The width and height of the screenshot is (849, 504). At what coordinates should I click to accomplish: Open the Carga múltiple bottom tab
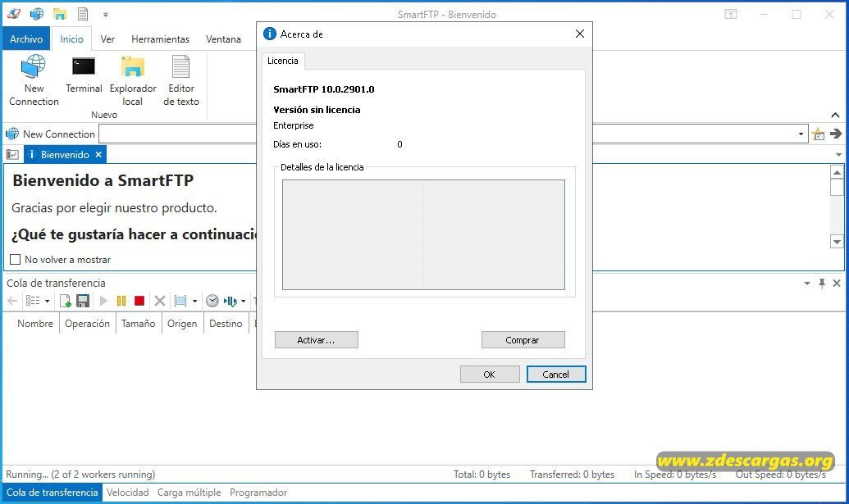189,492
